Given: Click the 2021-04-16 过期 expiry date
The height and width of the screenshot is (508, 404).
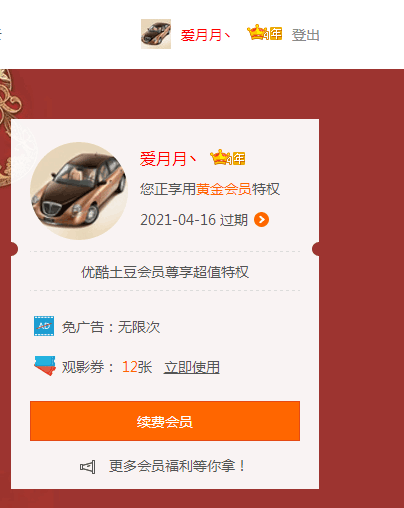Looking at the screenshot, I should click(x=194, y=220).
